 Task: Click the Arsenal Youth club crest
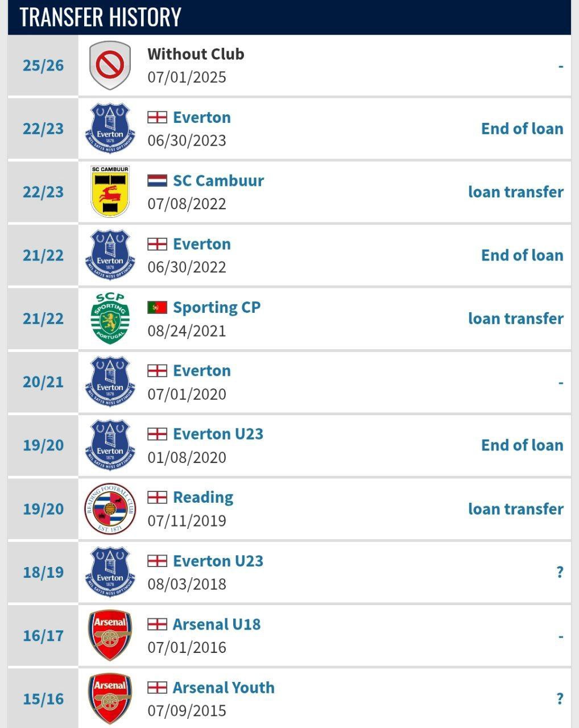point(110,699)
